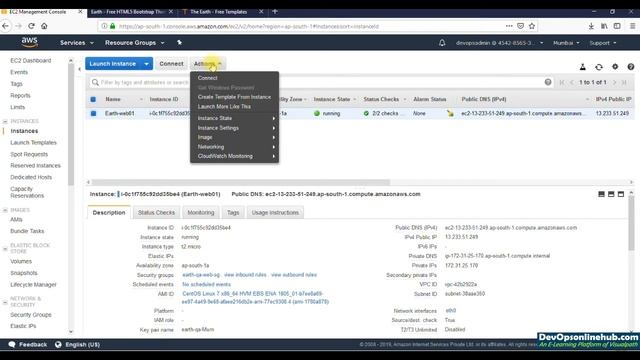The height and width of the screenshot is (360, 640).
Task: Open Volumes in the sidebar
Action: point(21,261)
